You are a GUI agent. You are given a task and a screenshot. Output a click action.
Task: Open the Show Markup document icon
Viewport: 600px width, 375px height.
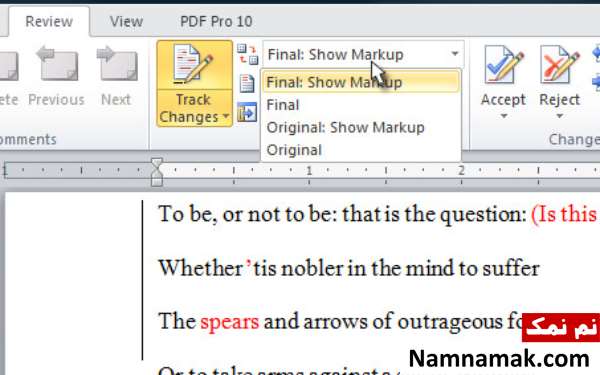pos(247,83)
